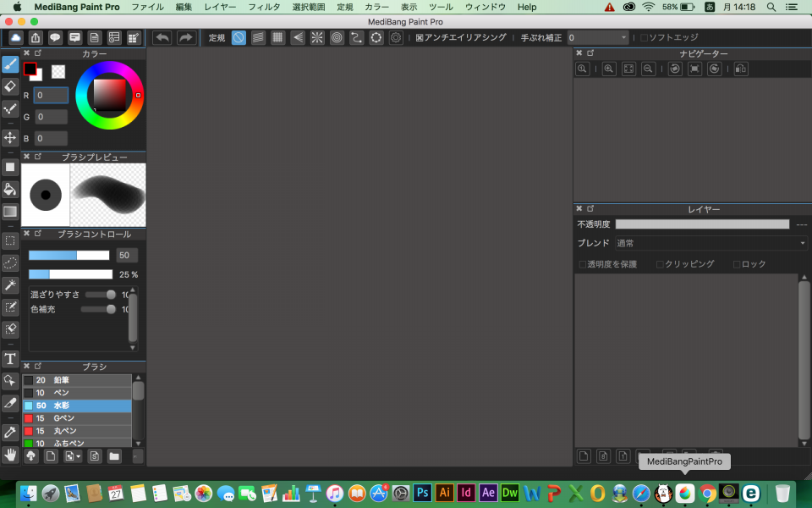Select the Move tool
812x508 pixels.
[10, 137]
